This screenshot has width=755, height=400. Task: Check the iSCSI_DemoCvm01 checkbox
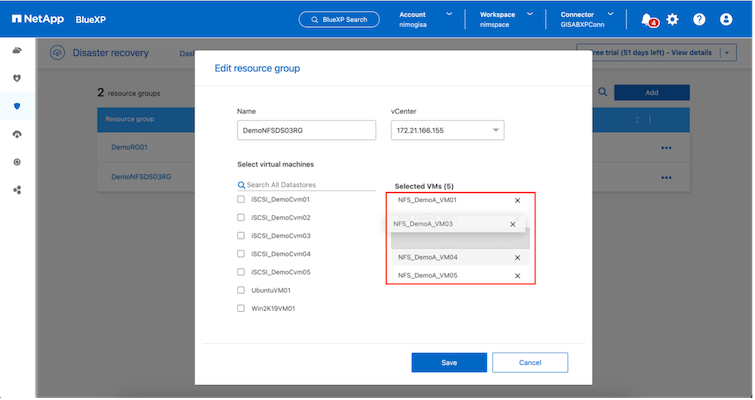(241, 200)
